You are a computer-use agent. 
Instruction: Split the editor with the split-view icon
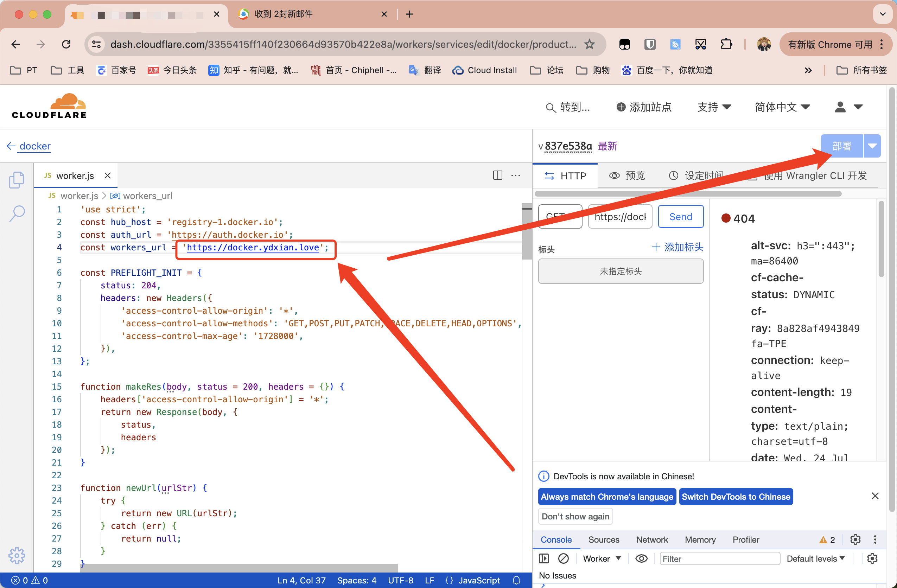click(x=497, y=175)
